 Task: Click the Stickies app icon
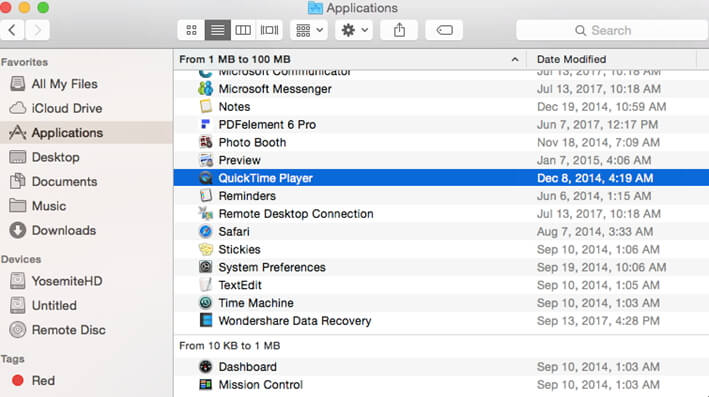[x=205, y=249]
